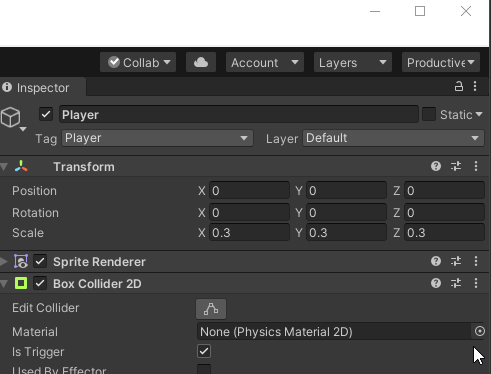Collapse the Transform component foldout

click(x=4, y=167)
